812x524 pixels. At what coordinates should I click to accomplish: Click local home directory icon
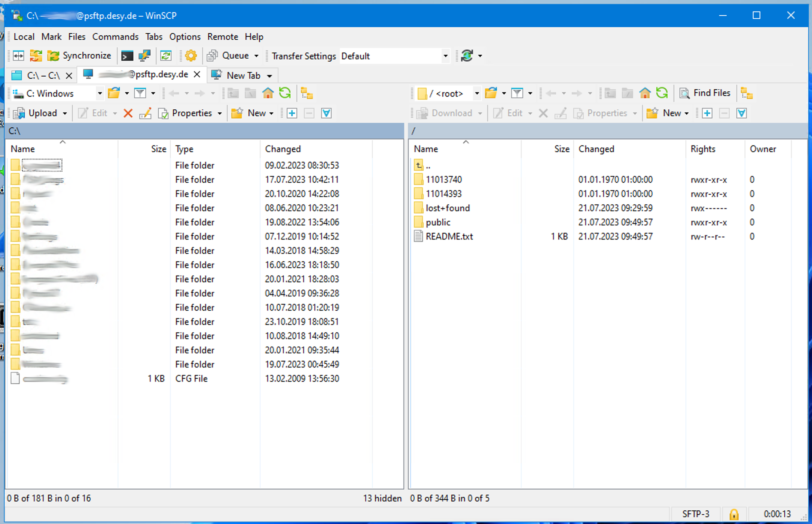[268, 93]
